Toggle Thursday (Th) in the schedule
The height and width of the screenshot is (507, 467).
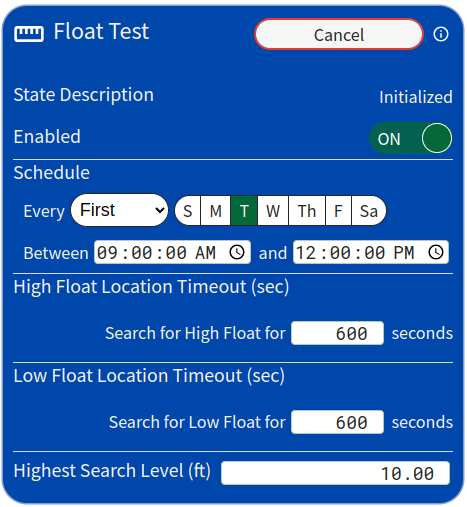click(x=307, y=211)
